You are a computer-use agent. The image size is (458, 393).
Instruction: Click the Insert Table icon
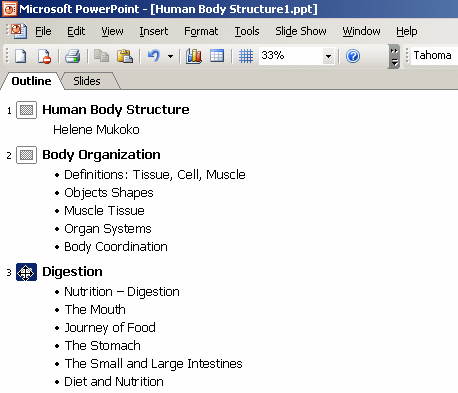[217, 56]
